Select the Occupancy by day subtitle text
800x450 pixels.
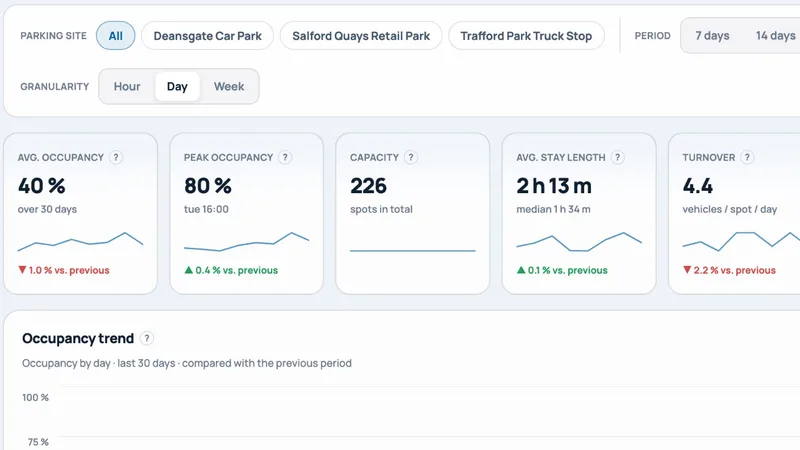[187, 363]
